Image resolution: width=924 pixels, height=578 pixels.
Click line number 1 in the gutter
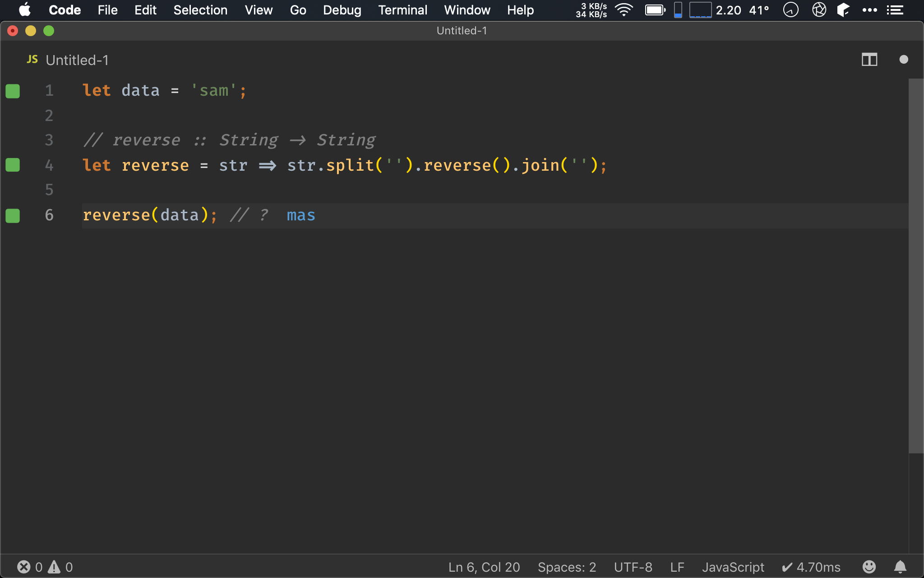point(49,91)
